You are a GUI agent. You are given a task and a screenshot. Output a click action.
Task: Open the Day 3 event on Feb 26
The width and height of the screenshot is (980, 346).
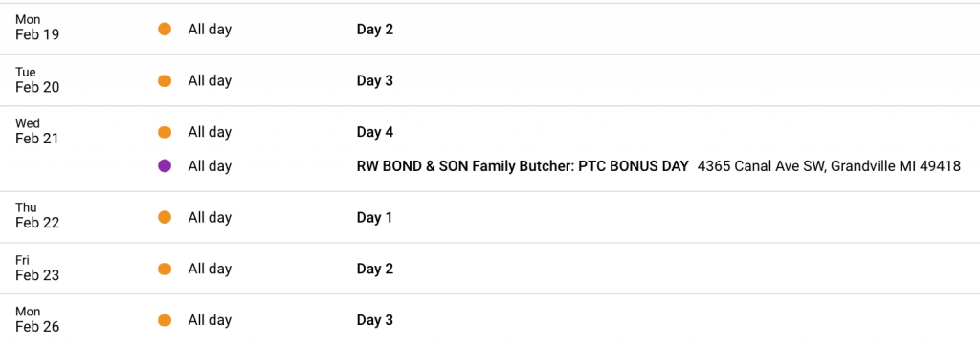(x=375, y=320)
